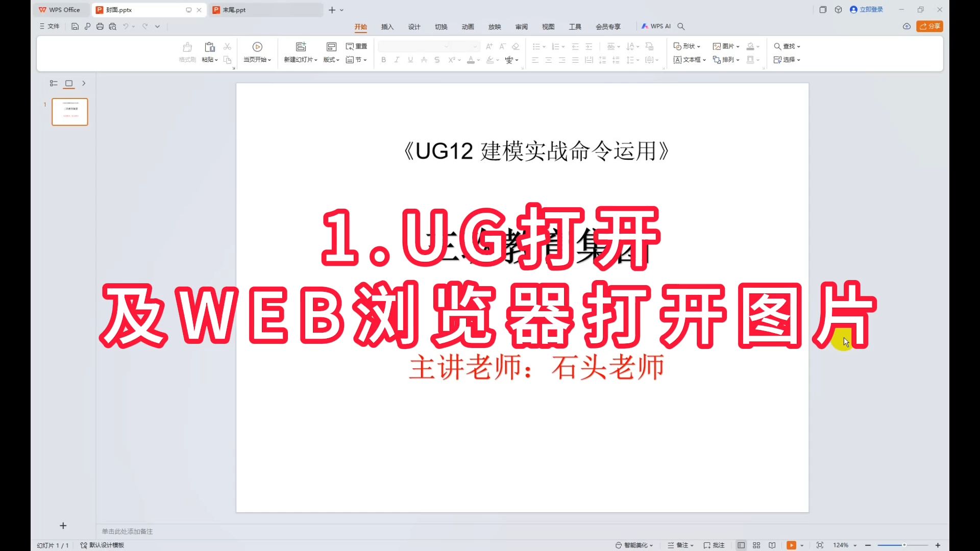Image resolution: width=980 pixels, height=551 pixels.
Task: Click the 立即登录 login link
Action: pyautogui.click(x=871, y=10)
